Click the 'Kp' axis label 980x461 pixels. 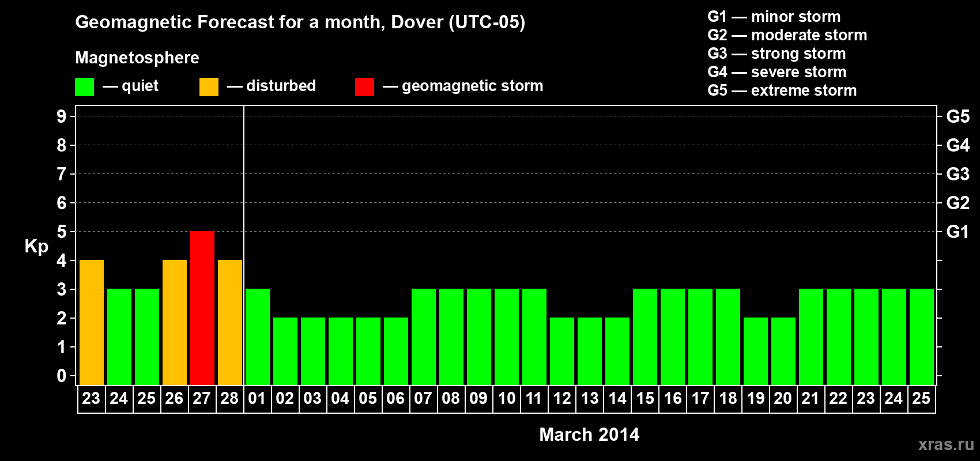click(36, 247)
